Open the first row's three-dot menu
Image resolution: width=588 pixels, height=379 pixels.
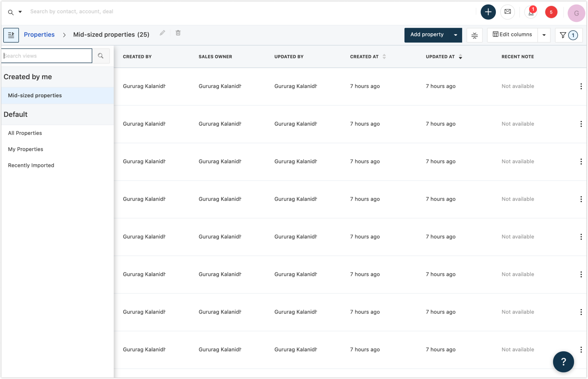581,86
